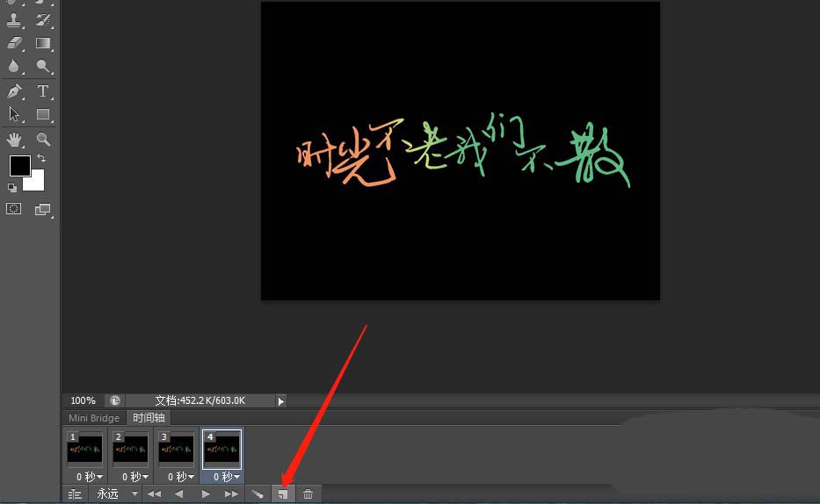Open frame 1 delay 0 秒 dropdown
Screen dimensions: 820x504
tap(90, 477)
